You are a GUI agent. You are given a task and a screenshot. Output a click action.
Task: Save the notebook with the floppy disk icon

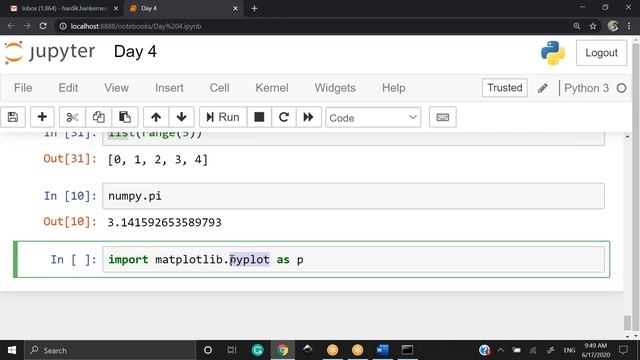pos(13,117)
